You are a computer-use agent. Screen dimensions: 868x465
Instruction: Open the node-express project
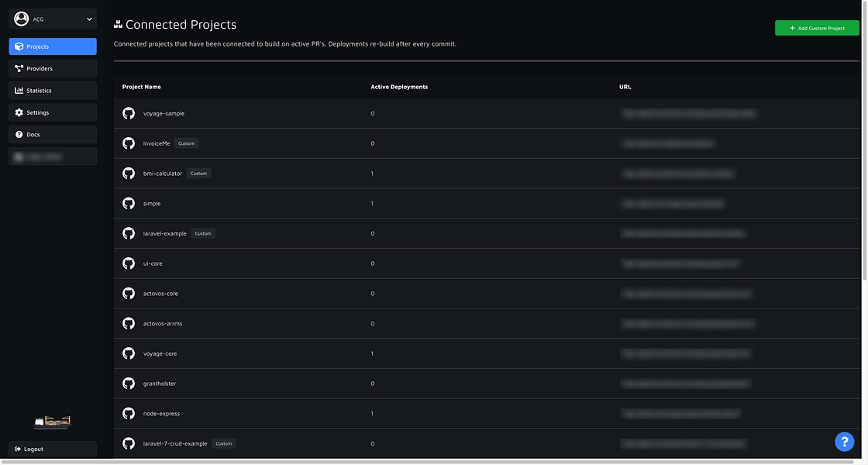tap(162, 414)
